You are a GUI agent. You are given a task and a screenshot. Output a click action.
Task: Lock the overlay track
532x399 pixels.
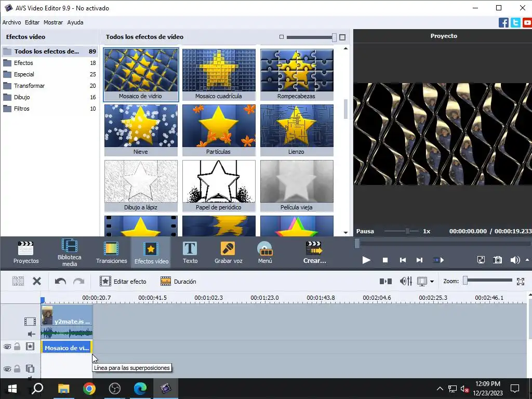point(17,368)
